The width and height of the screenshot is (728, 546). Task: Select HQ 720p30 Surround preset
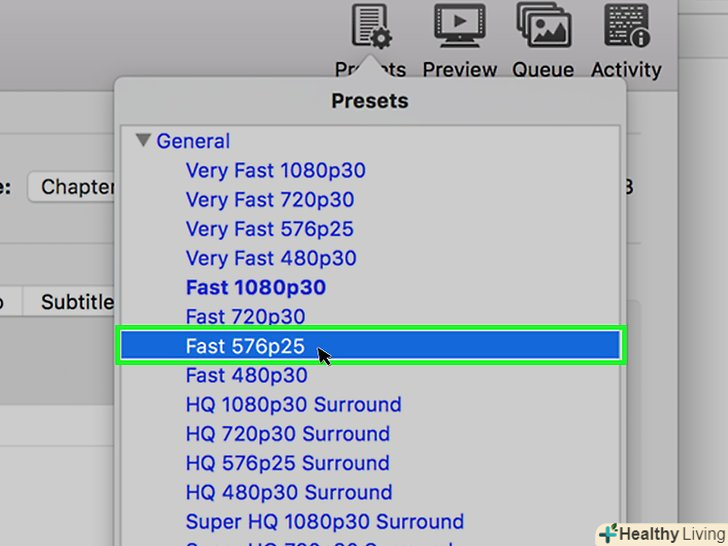click(x=288, y=434)
